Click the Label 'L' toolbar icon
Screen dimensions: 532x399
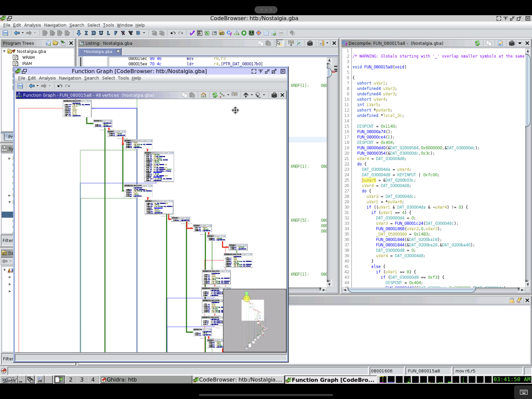coord(108,33)
